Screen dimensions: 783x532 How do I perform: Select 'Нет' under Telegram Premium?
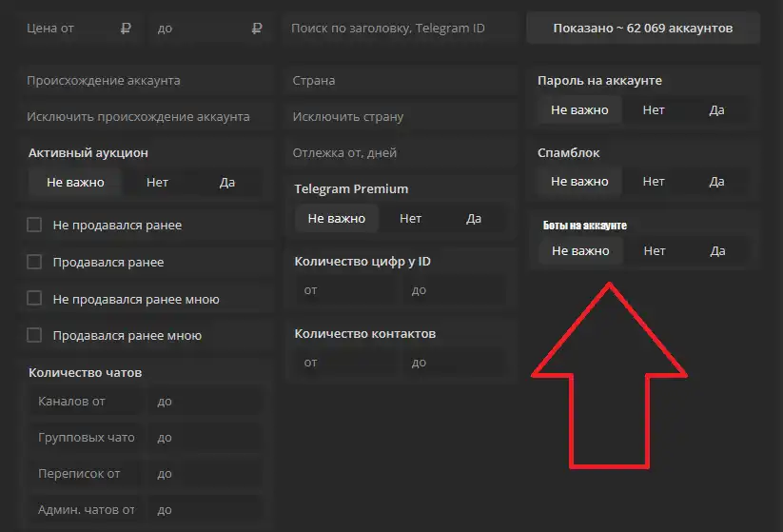pos(410,218)
